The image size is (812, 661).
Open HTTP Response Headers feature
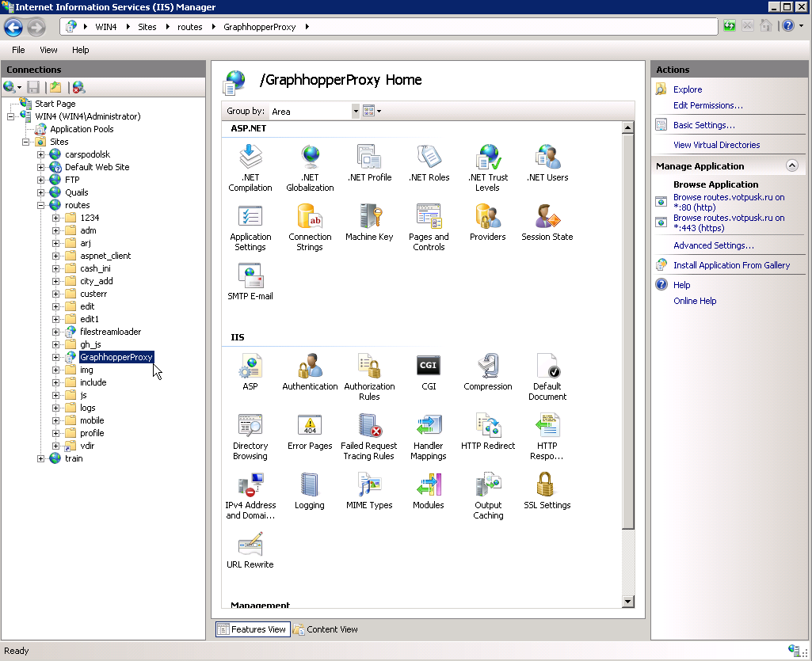coord(547,437)
